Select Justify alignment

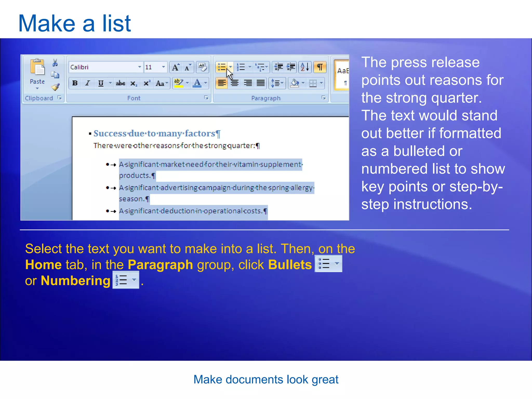point(261,83)
